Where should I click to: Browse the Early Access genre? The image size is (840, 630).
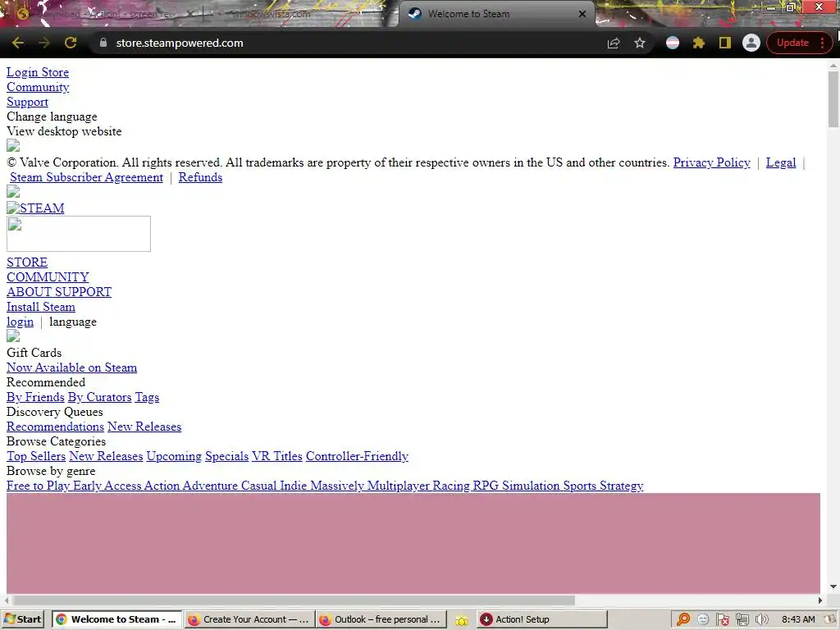coord(107,486)
